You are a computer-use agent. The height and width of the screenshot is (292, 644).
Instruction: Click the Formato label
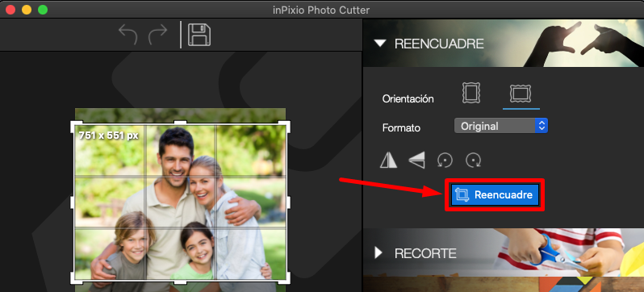click(x=401, y=127)
